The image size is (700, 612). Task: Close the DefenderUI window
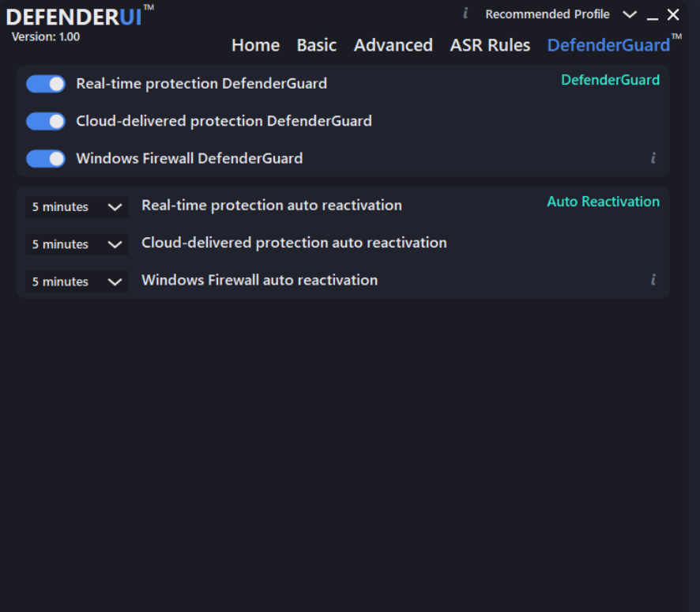[x=673, y=15]
